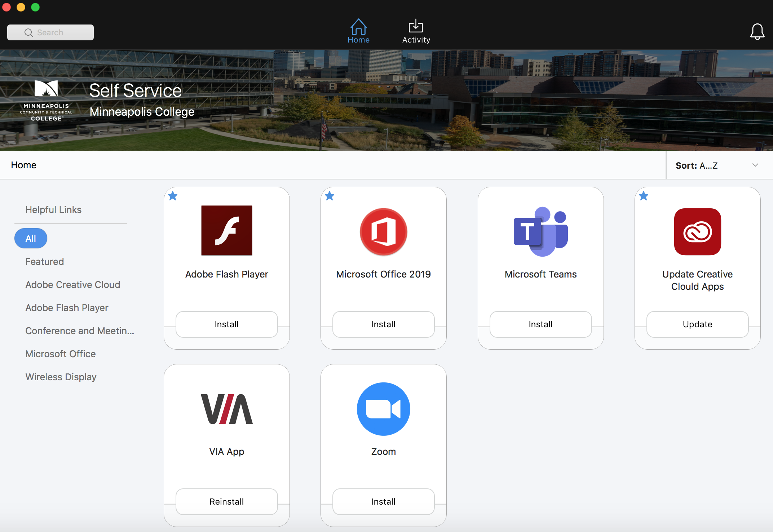Select Conference and Meeting category

[x=80, y=331]
